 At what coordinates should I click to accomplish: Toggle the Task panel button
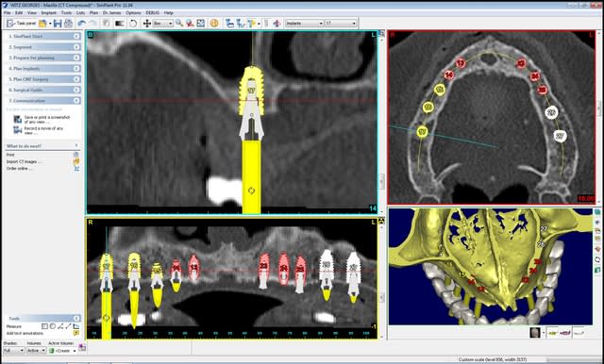(x=22, y=24)
